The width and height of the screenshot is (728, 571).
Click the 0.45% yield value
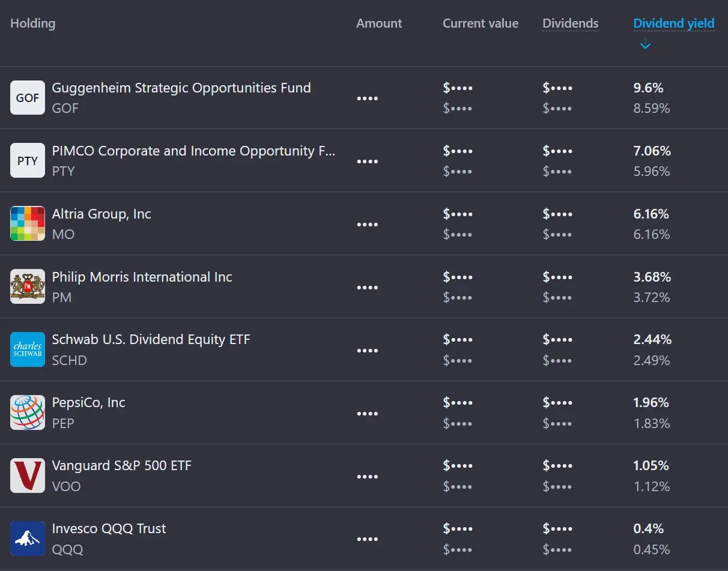[x=652, y=550]
